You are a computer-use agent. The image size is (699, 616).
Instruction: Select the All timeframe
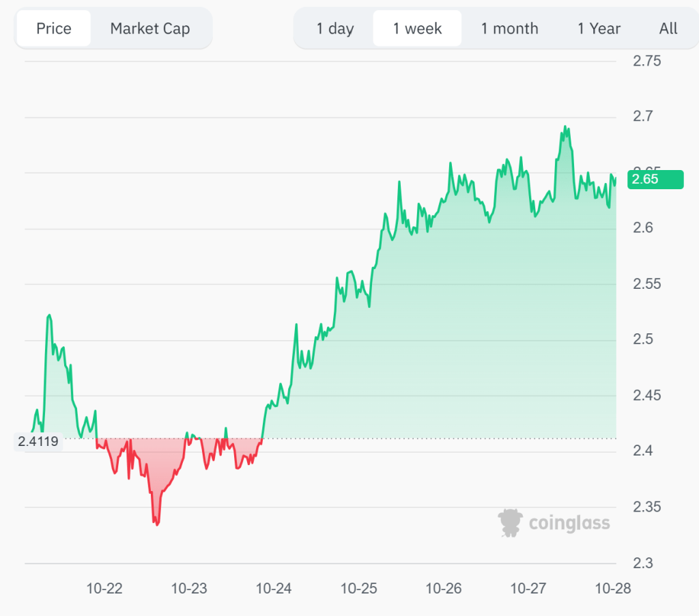pos(668,28)
